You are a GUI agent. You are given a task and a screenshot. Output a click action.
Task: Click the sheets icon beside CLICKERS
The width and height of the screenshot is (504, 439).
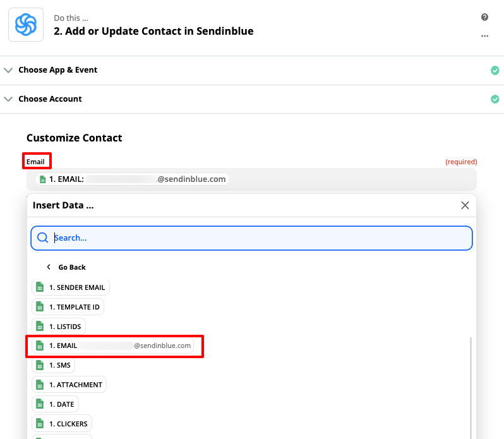(40, 424)
